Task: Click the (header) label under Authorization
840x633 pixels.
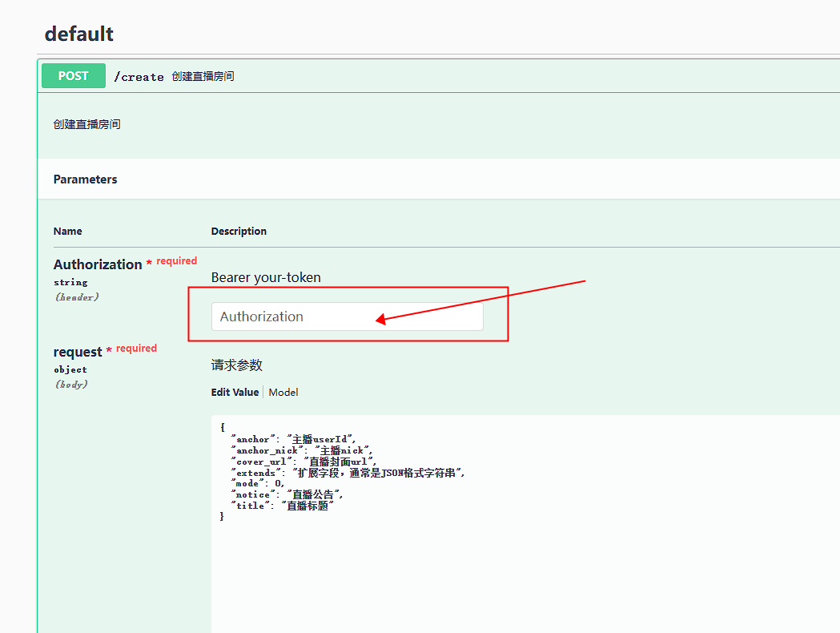Action: 77,297
